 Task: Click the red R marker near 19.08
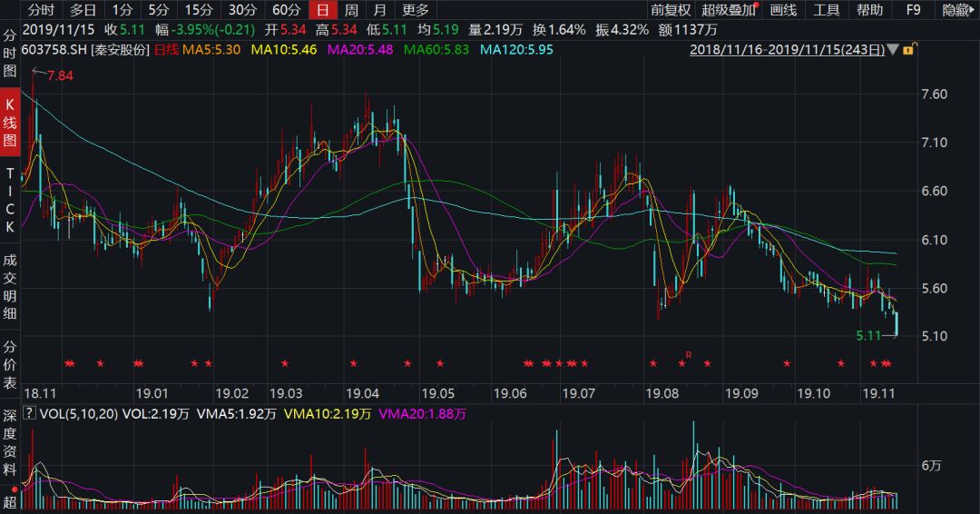pyautogui.click(x=689, y=354)
